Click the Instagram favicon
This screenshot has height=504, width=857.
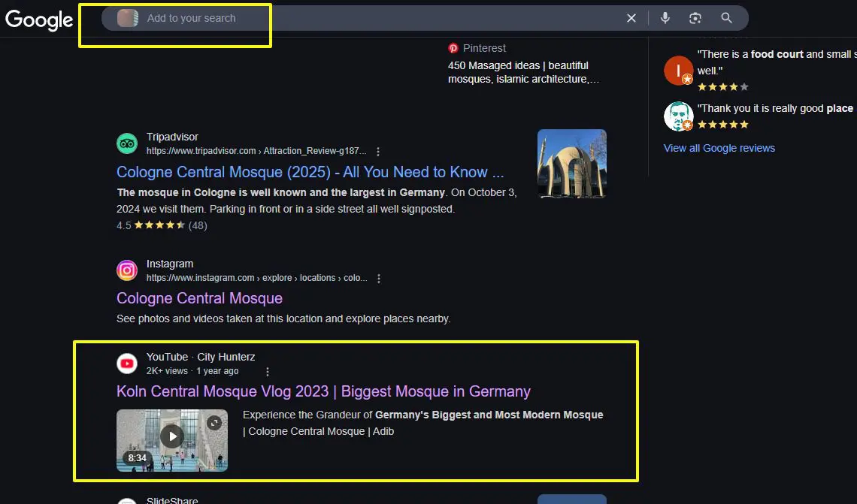click(127, 270)
